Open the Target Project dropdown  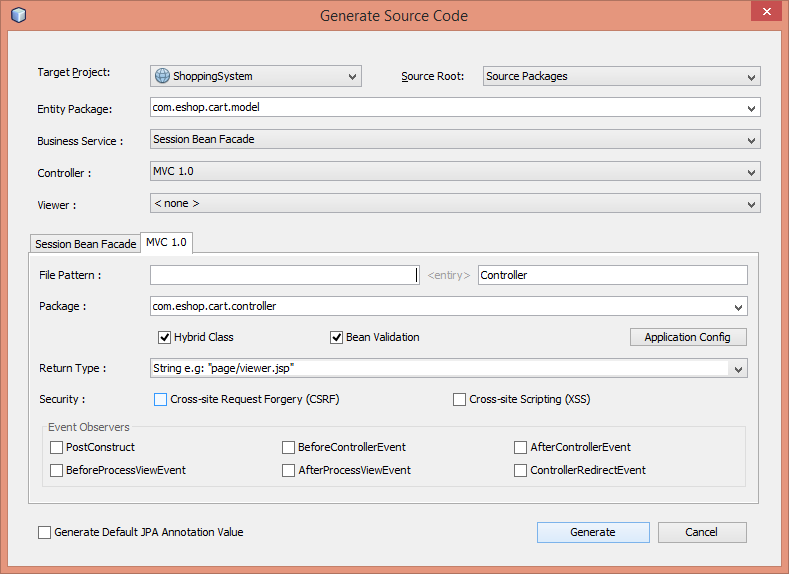pyautogui.click(x=255, y=76)
